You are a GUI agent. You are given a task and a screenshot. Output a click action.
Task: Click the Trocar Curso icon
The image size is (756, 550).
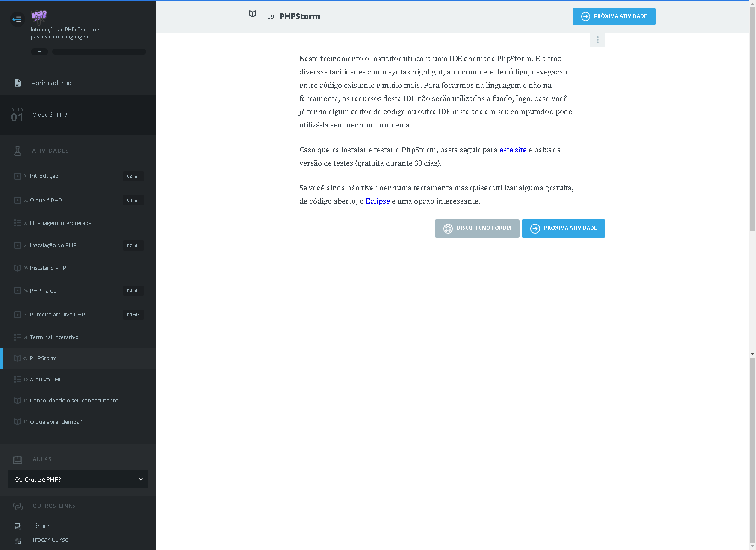(x=18, y=540)
